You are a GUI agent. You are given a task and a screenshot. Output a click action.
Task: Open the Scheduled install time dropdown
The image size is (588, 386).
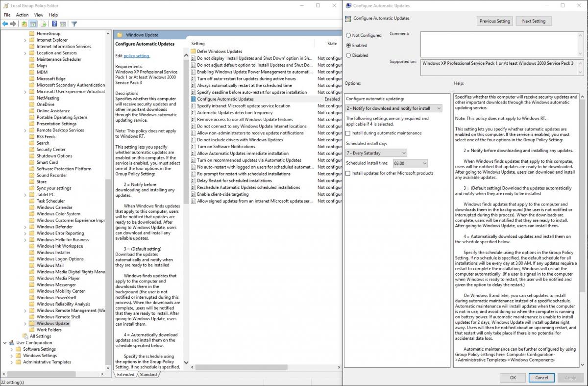[411, 163]
